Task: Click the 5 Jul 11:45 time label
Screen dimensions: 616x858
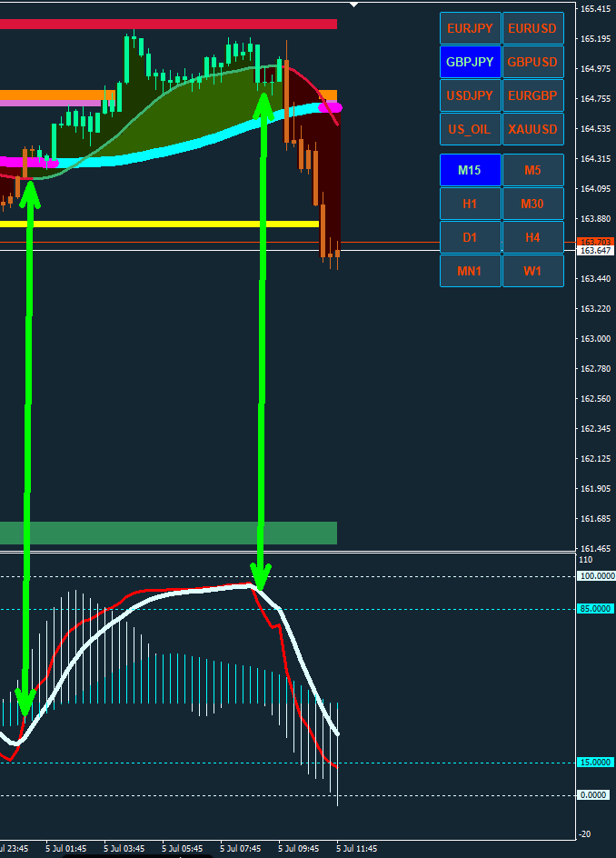Action: 355,849
